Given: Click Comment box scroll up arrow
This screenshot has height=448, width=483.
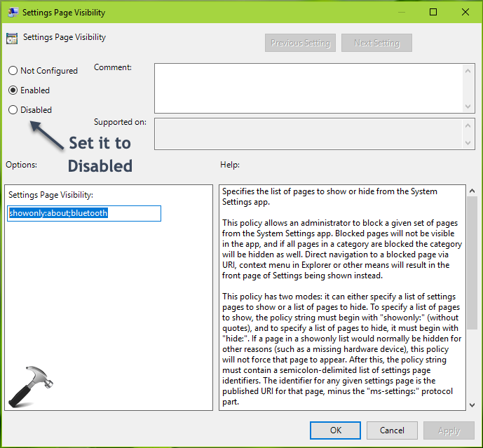Looking at the screenshot, I should pos(468,71).
